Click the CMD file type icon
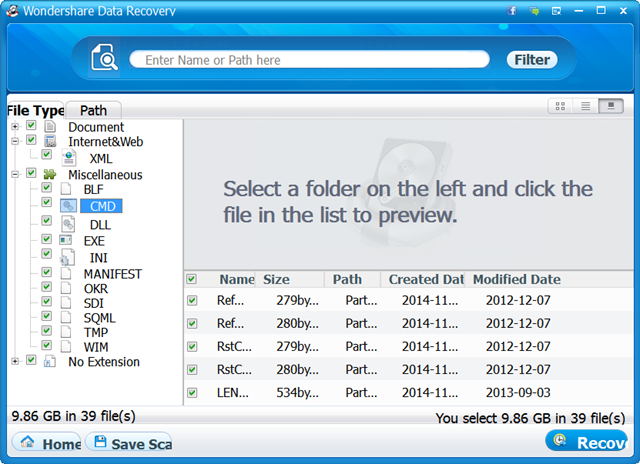 click(68, 206)
